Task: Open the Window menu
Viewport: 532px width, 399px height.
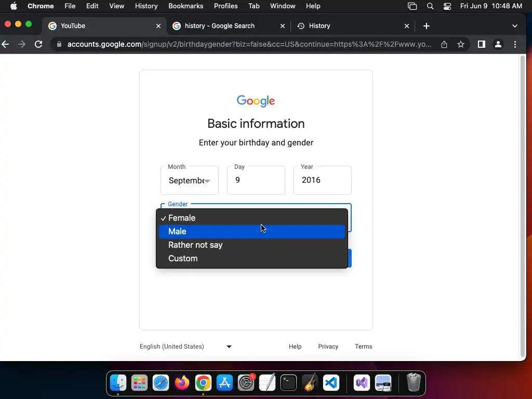Action: pyautogui.click(x=283, y=6)
